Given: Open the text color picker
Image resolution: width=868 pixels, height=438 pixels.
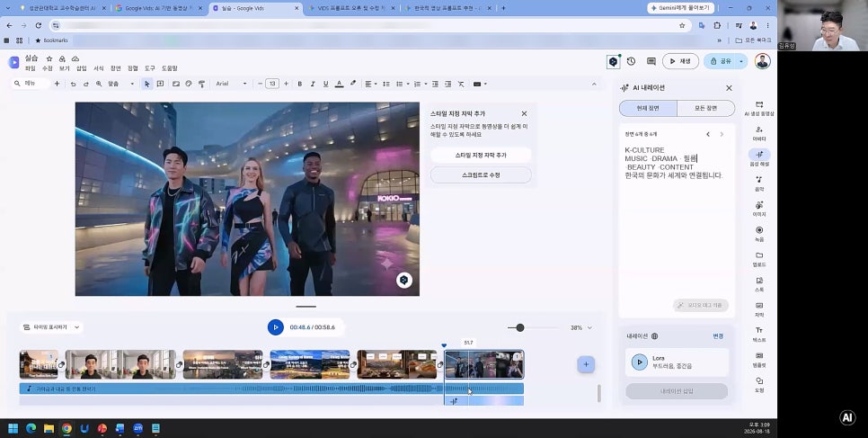Looking at the screenshot, I should (x=340, y=84).
